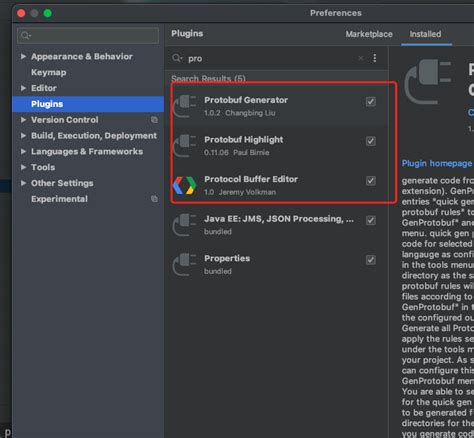Click the Properties plugin icon
This screenshot has width=474, height=438.
coord(184,264)
